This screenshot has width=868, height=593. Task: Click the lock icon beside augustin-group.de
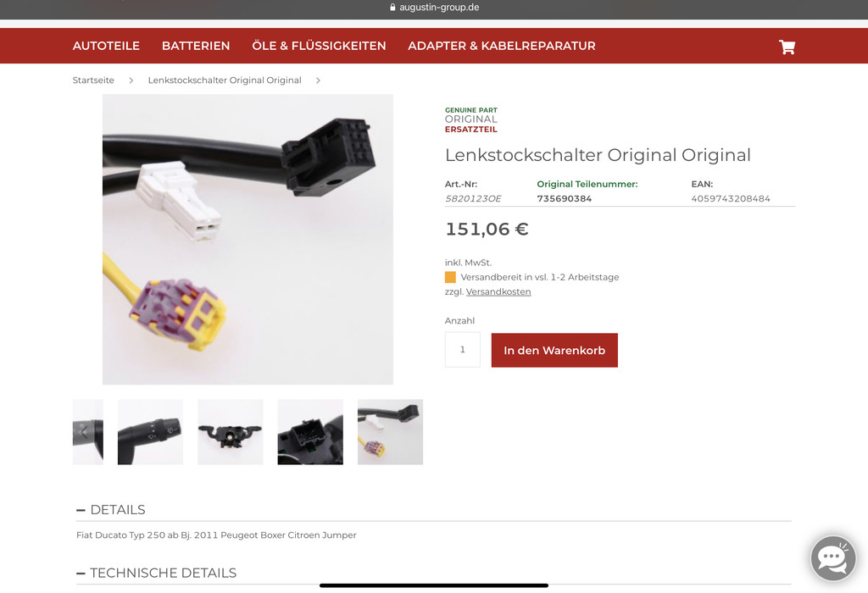click(x=392, y=7)
